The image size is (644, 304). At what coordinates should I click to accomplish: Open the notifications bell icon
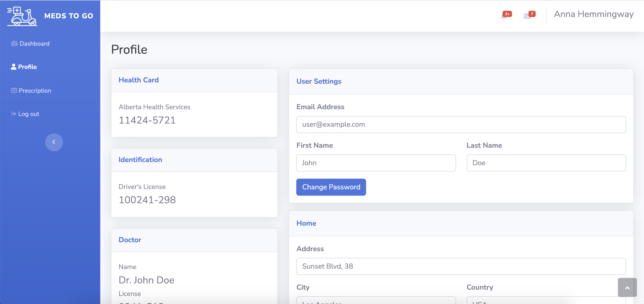pyautogui.click(x=504, y=16)
